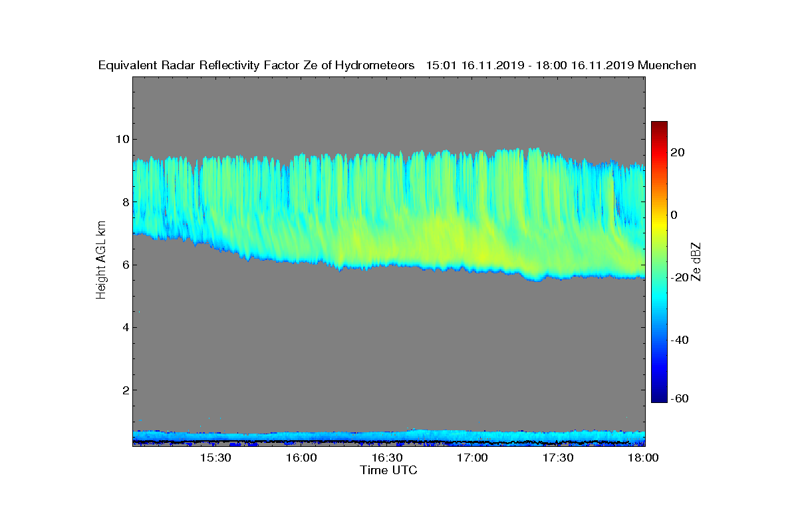
Task: Click the height tick label 4
Action: pyautogui.click(x=125, y=327)
